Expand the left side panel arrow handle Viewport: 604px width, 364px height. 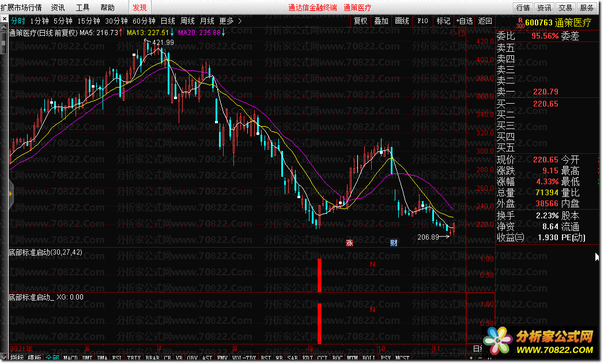pos(10,194)
